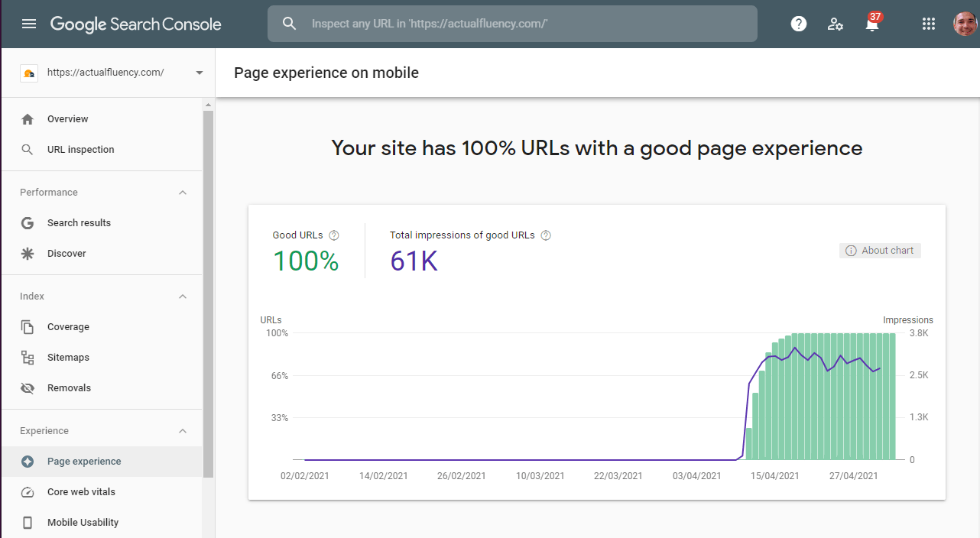Click the 2.5K impressions axis label
Viewport: 980px width, 538px height.
919,376
